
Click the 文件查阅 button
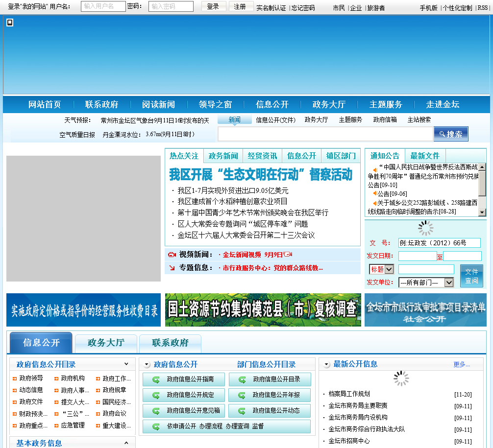pos(471,276)
